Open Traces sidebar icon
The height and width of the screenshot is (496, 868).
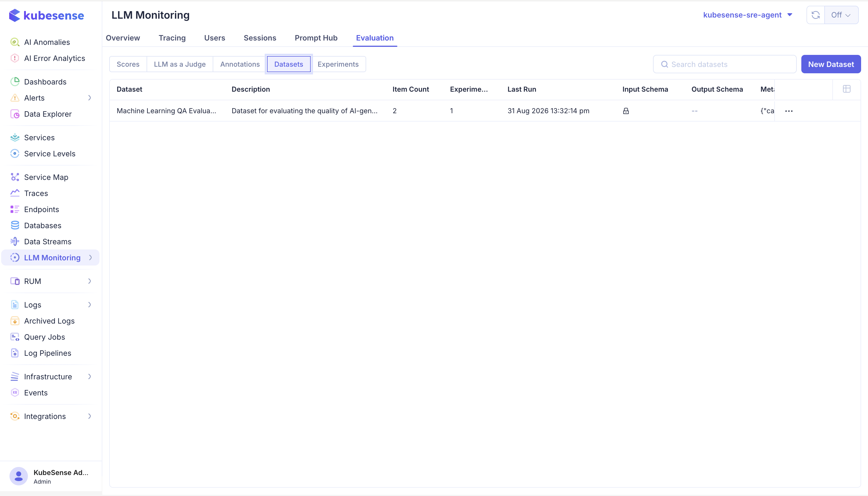coord(15,193)
